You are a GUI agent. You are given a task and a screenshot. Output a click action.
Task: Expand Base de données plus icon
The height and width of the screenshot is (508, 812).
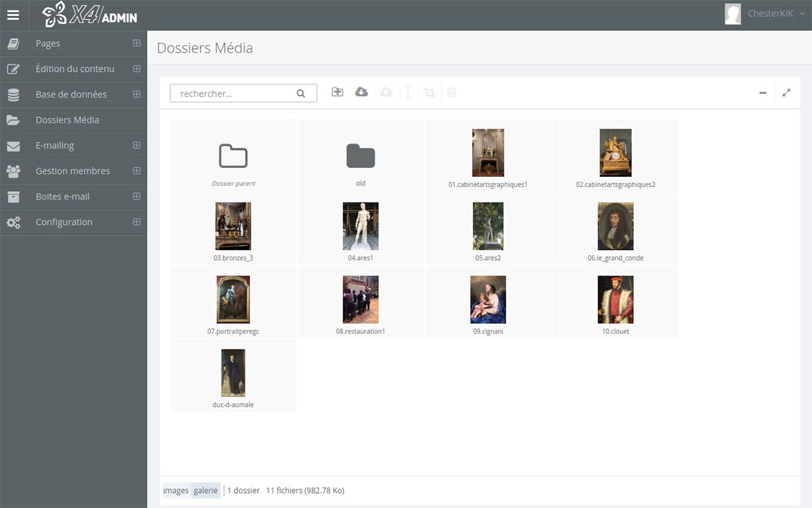click(137, 94)
